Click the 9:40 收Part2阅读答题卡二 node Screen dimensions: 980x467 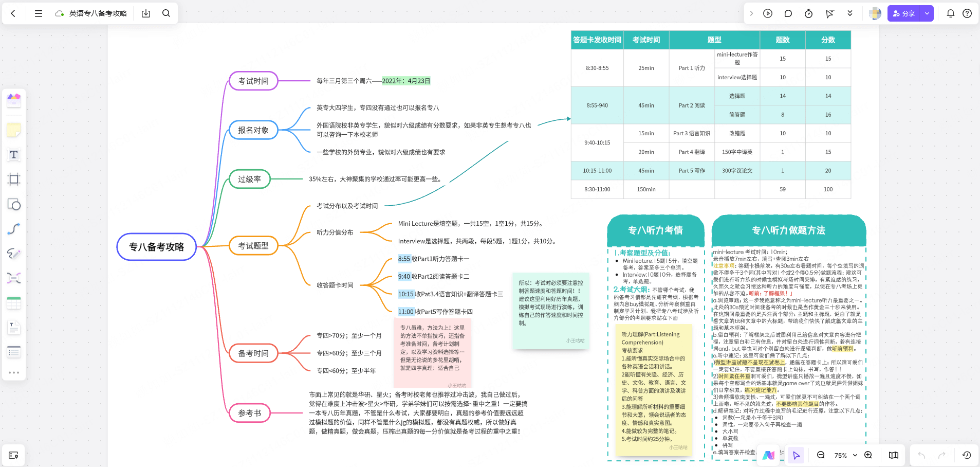click(x=434, y=277)
